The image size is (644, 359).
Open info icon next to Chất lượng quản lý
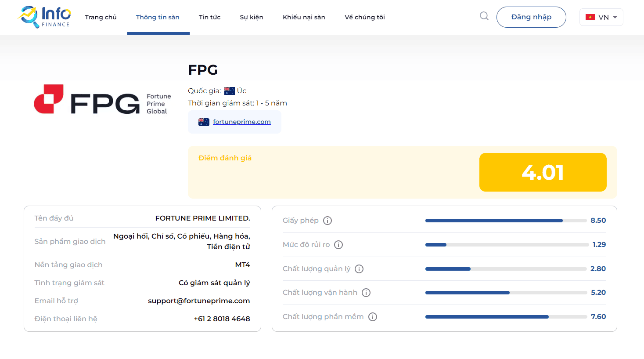[359, 269]
